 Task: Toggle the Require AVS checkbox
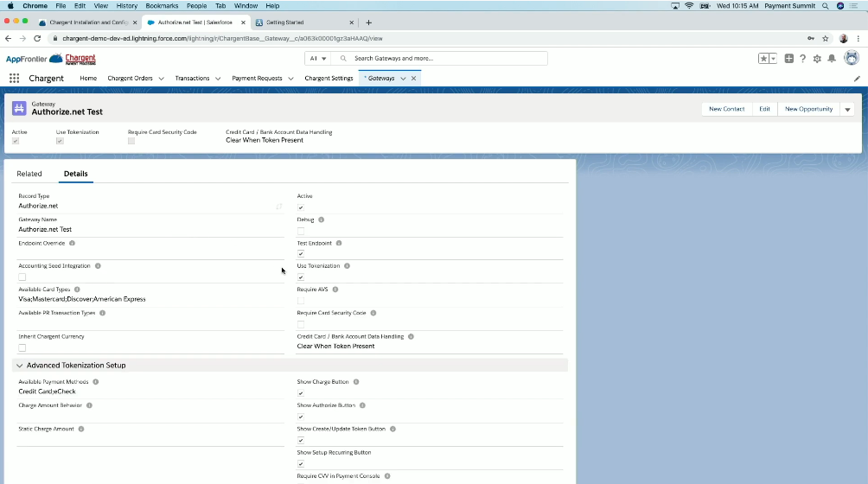[301, 301]
